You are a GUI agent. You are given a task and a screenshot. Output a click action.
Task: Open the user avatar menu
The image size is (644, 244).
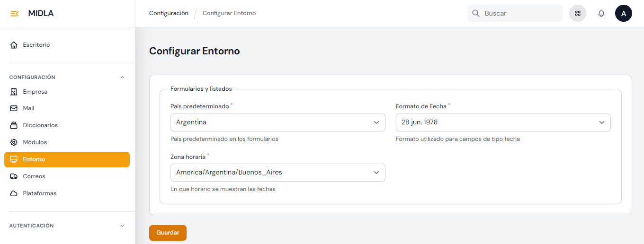click(623, 13)
